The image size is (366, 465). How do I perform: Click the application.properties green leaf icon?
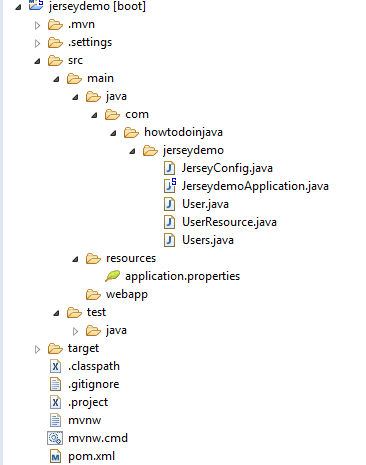112,276
